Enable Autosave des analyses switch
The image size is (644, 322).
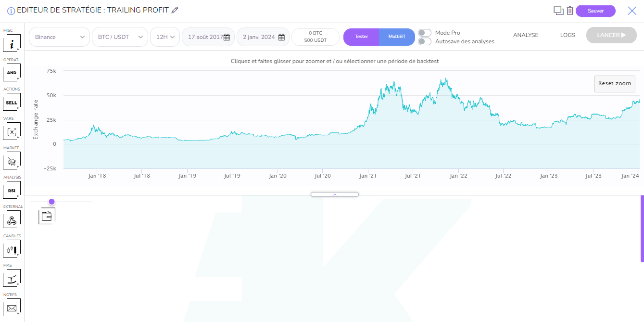424,41
